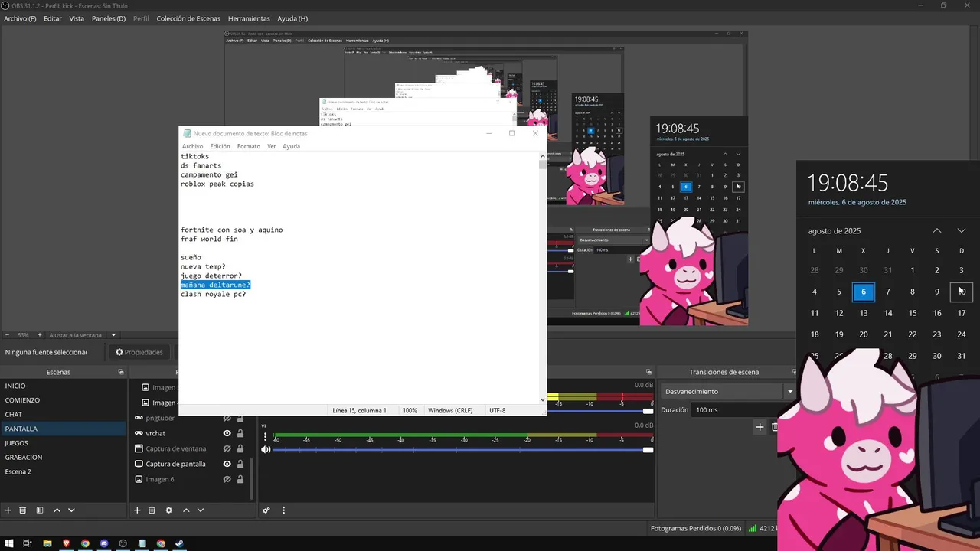Show the Captura de ventana source
The width and height of the screenshot is (980, 551).
pos(227,448)
